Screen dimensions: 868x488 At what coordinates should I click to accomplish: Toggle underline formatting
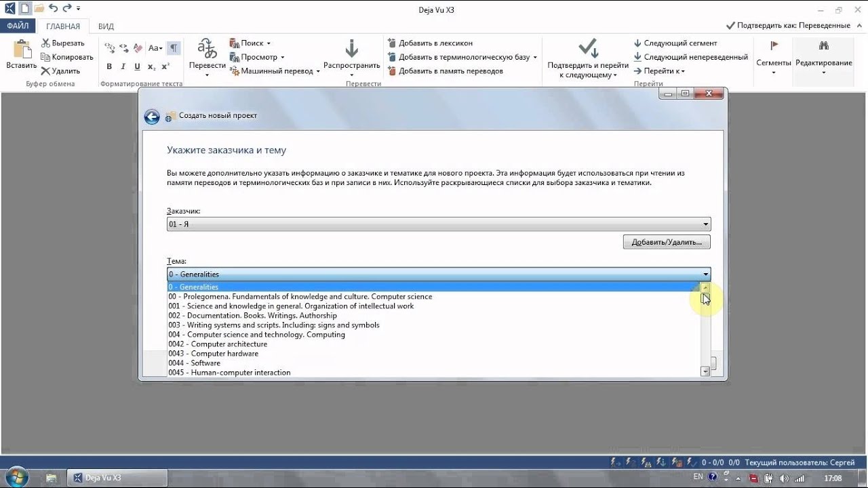coord(137,66)
